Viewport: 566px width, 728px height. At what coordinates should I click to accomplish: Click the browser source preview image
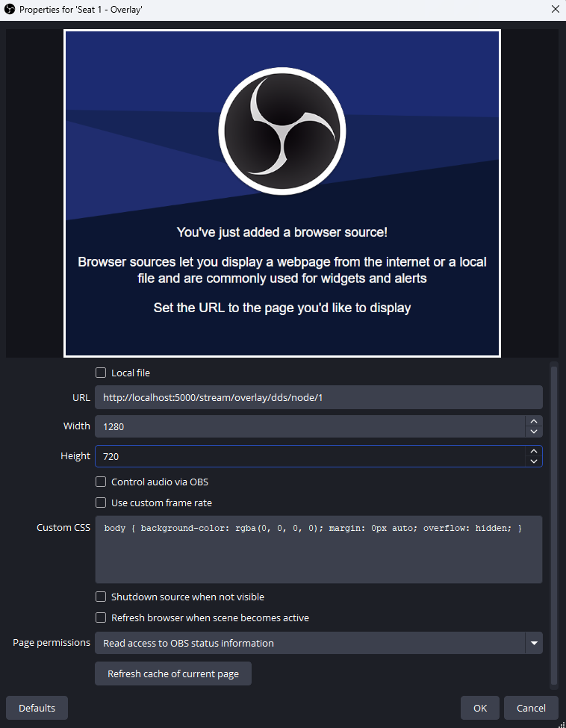(x=282, y=193)
